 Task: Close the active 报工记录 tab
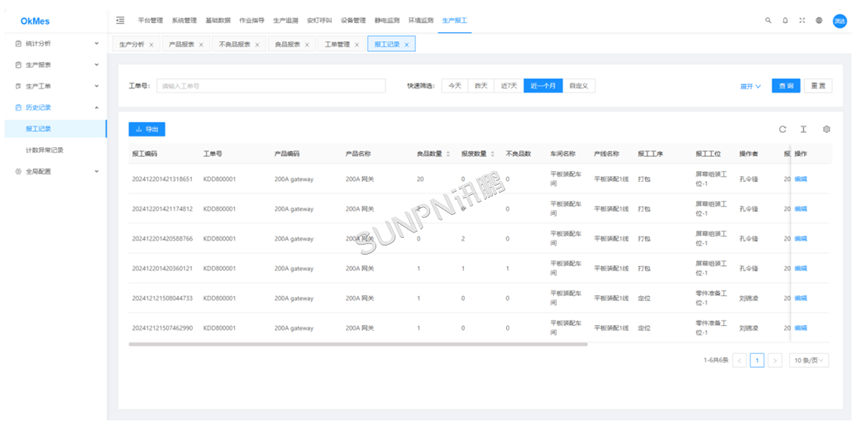(x=406, y=45)
